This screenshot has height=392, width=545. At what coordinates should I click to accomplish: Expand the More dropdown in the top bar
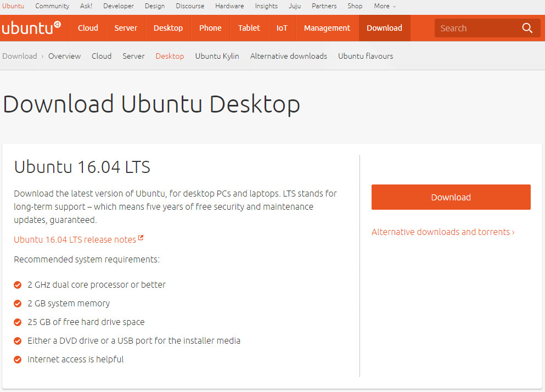[x=385, y=6]
